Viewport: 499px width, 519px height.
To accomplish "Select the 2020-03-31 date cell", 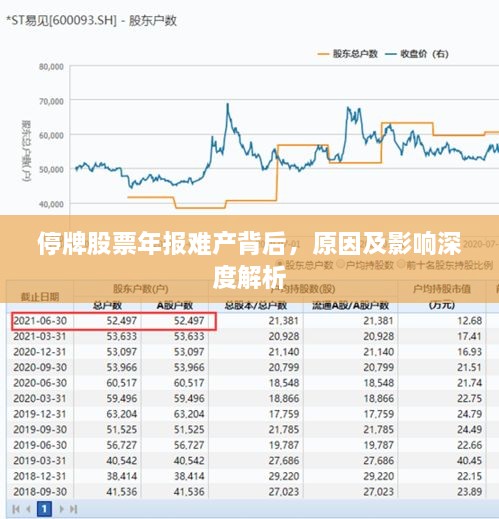I will [40, 398].
